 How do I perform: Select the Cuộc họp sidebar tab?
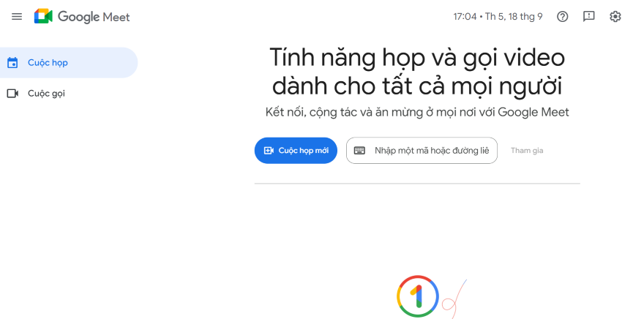tap(69, 62)
